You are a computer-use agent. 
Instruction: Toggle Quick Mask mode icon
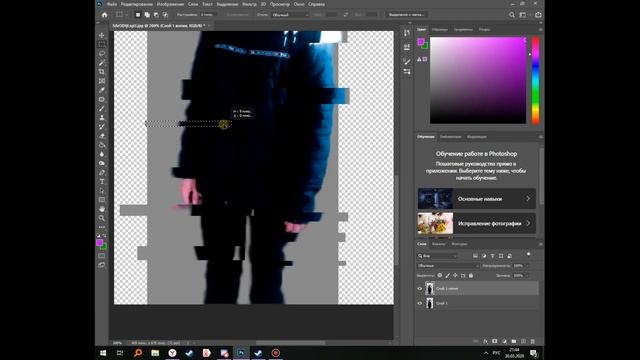coord(102,256)
